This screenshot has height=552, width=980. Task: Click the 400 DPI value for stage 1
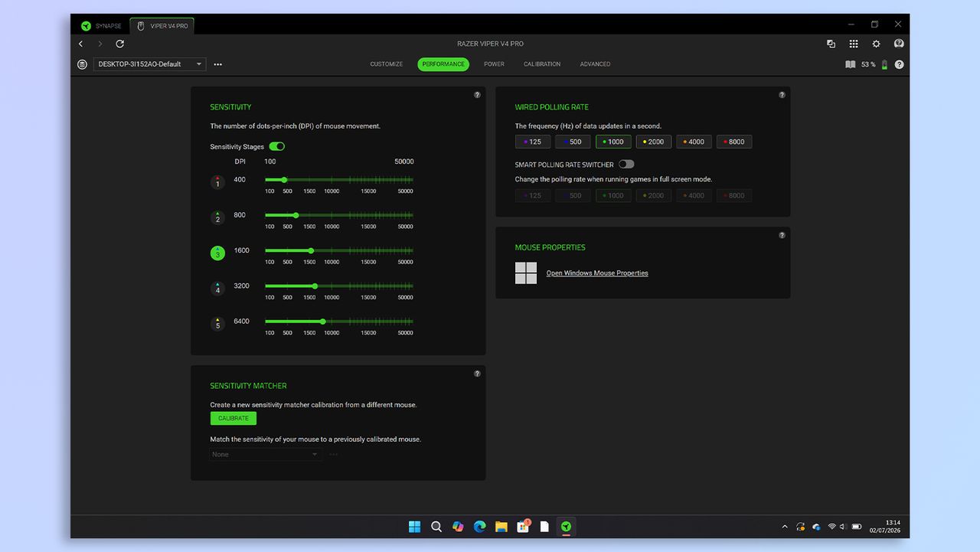240,180
